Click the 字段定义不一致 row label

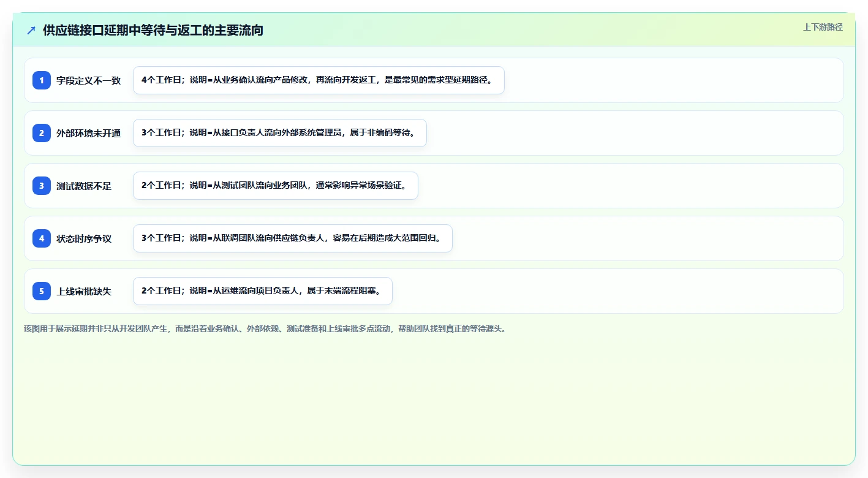tap(89, 80)
